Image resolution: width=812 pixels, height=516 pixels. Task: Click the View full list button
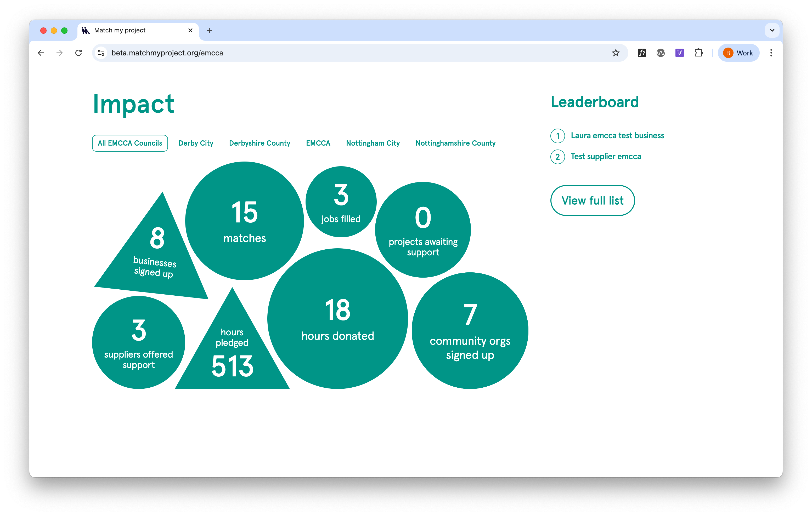coord(592,200)
